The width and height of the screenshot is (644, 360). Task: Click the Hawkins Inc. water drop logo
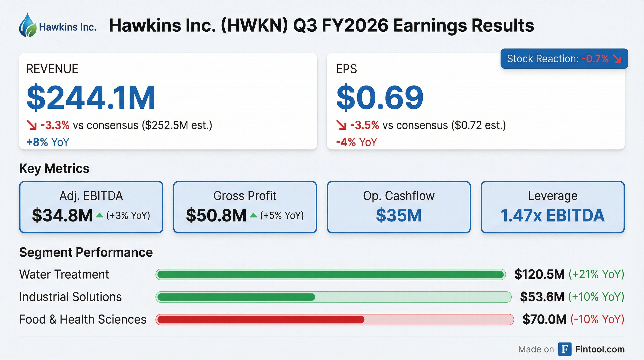[x=28, y=25]
